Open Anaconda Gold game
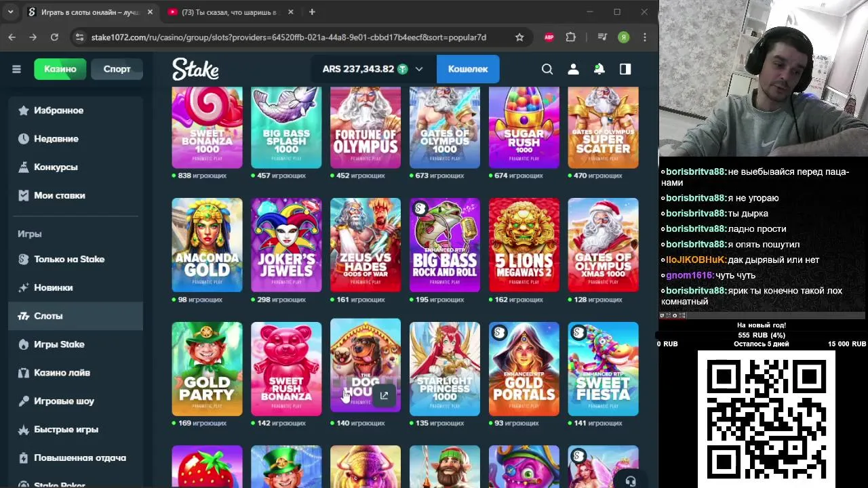 click(x=207, y=245)
